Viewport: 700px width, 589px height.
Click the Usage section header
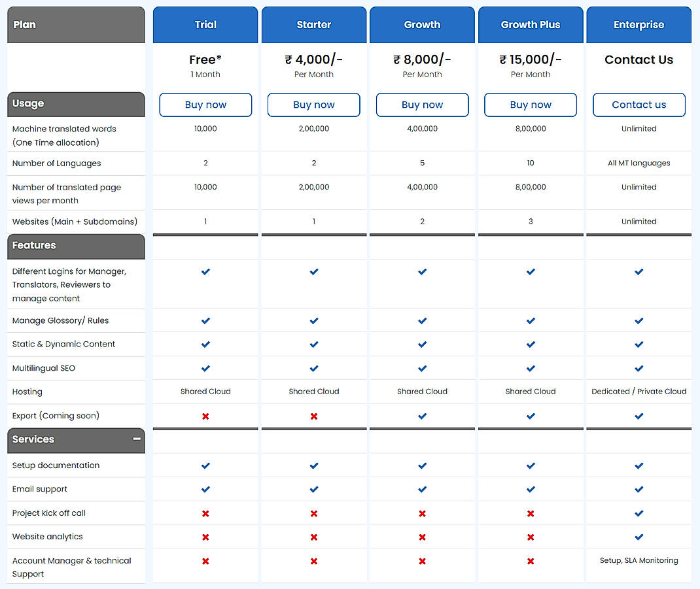click(76, 104)
